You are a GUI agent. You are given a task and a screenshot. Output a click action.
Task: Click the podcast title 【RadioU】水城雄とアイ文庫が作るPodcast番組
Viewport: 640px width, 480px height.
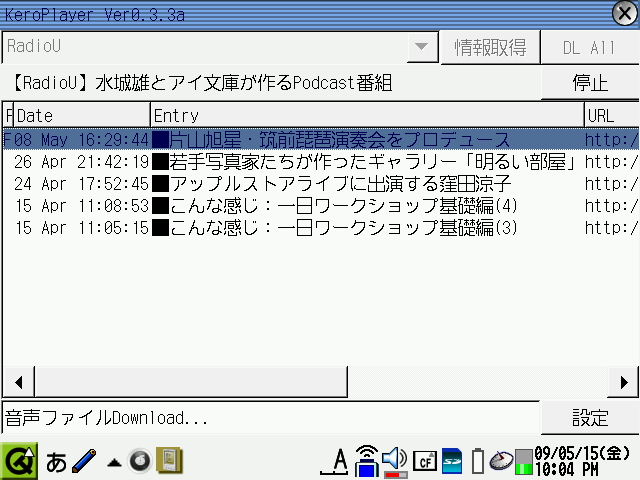coord(202,83)
